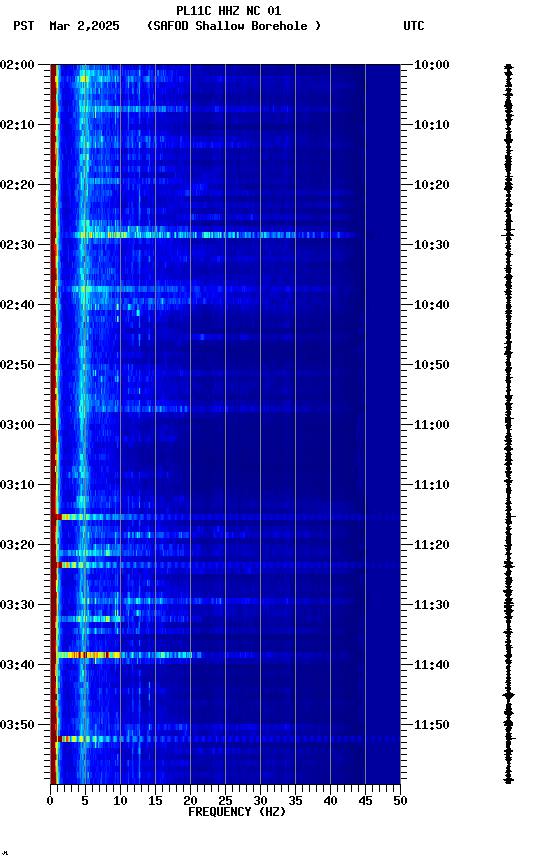Click the FREQUENCY (HZ) axis label
The height and width of the screenshot is (864, 552).
(x=237, y=812)
